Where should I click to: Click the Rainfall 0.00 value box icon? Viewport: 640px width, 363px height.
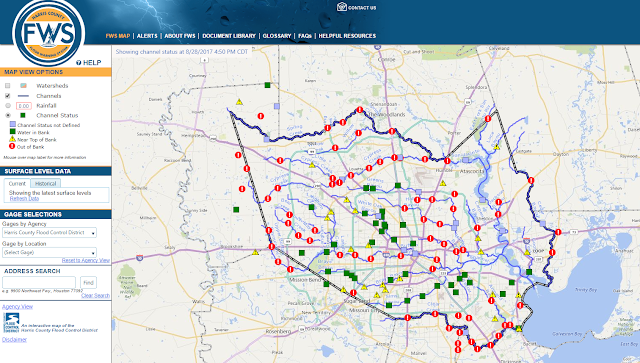24,106
